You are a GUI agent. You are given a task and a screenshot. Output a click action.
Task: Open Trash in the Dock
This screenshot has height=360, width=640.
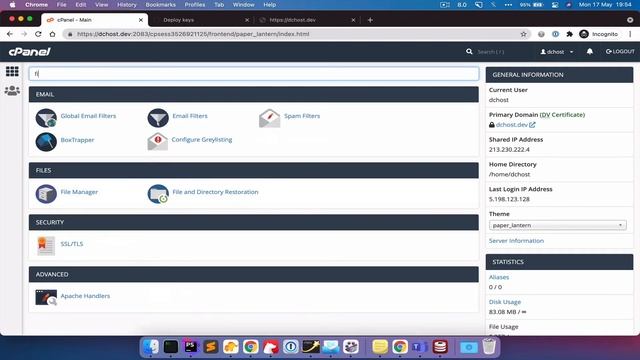[x=489, y=347]
